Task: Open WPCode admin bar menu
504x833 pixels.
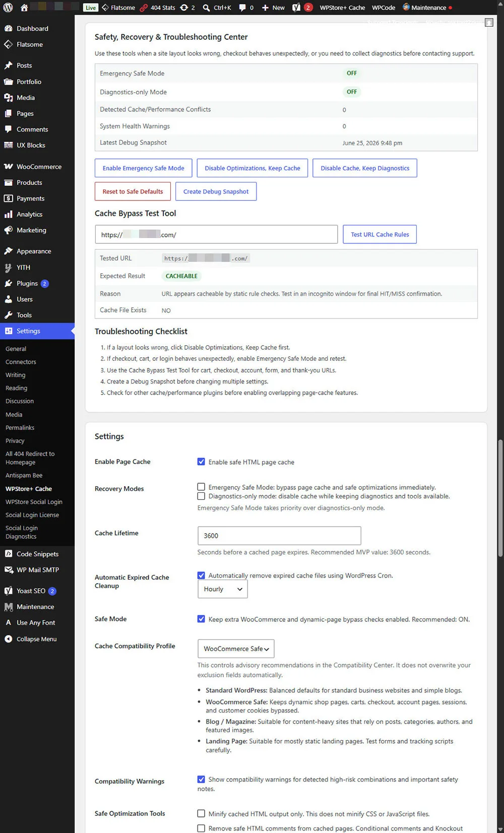Action: (x=384, y=8)
